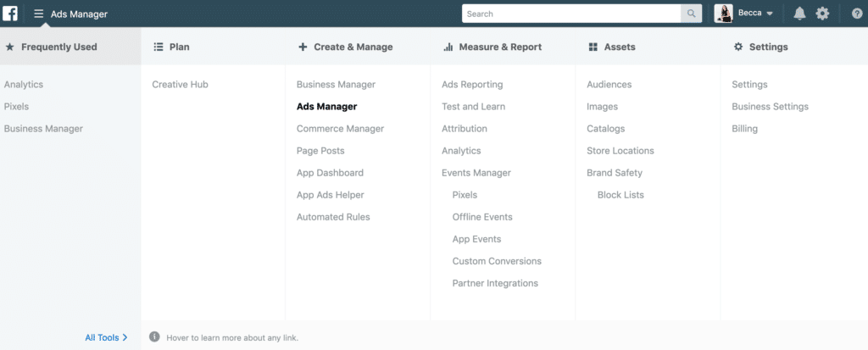Expand the All Tools chevron arrow

tap(125, 337)
